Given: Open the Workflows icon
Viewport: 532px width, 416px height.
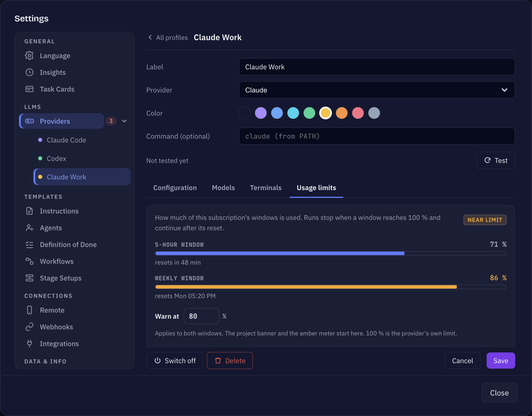Looking at the screenshot, I should pos(29,261).
